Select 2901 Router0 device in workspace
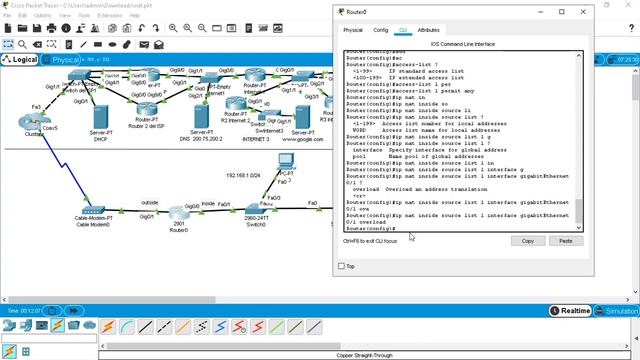 coord(178,213)
